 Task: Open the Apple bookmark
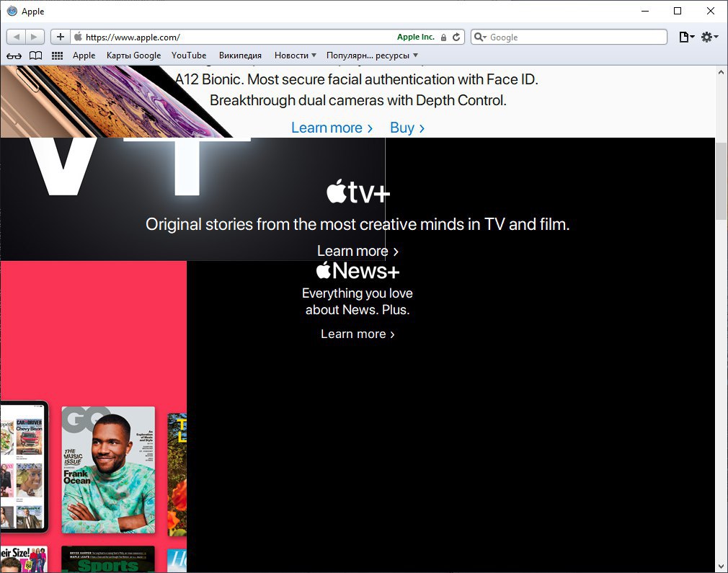coord(84,55)
